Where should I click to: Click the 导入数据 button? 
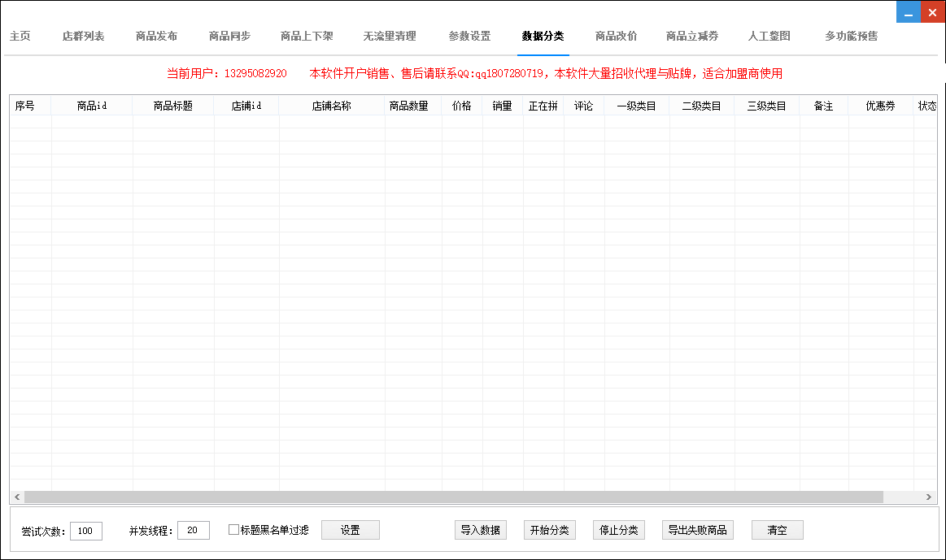point(481,530)
